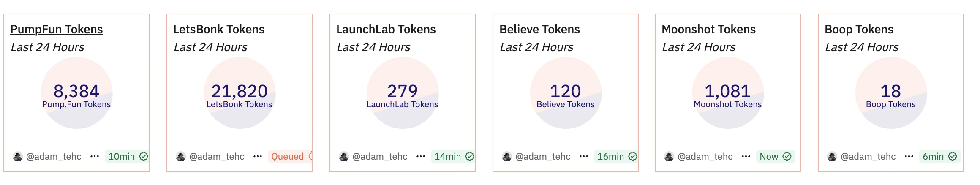Expand three-dot menu on LaunchLab card
This screenshot has width=980, height=185.
coord(421,156)
